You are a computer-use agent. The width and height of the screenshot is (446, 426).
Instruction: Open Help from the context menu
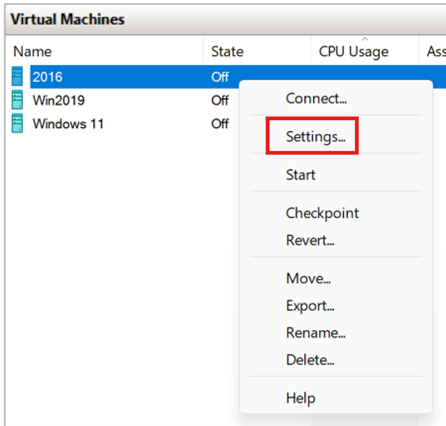pos(301,398)
